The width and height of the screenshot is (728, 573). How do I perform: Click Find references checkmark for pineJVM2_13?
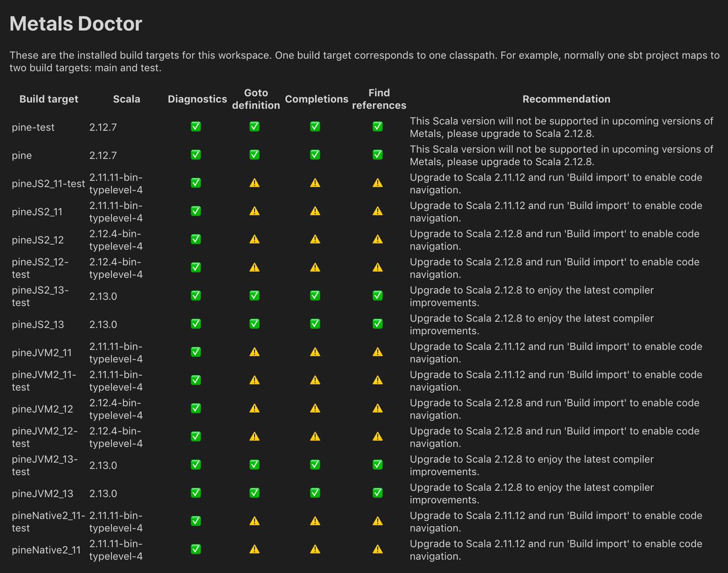click(x=377, y=493)
